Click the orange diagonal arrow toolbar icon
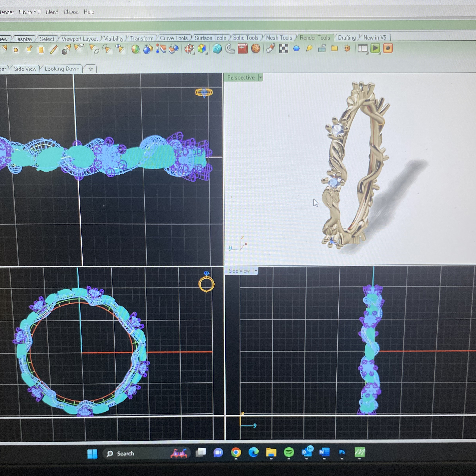The height and width of the screenshot is (476, 476). click(29, 49)
